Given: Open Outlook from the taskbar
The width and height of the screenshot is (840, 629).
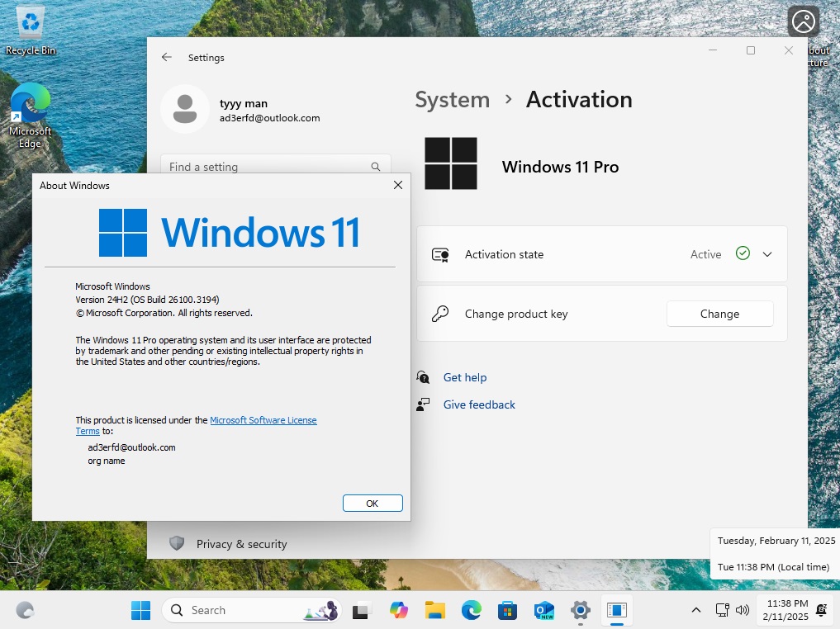Looking at the screenshot, I should tap(544, 610).
